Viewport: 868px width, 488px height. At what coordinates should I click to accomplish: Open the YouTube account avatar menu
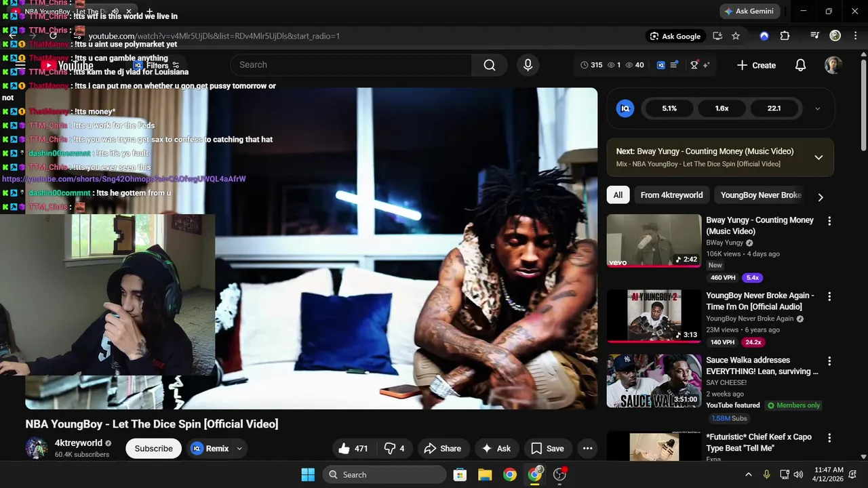point(833,65)
